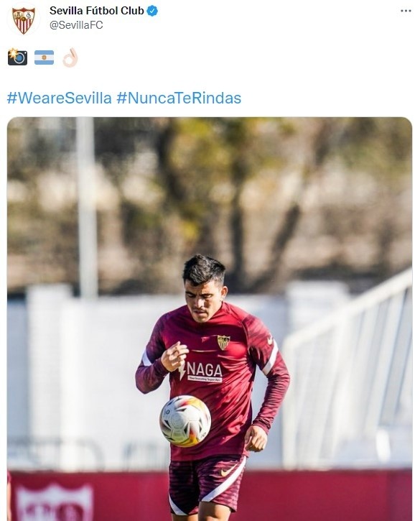Click the Sevilla crest on the jersey
420x521 pixels.
click(223, 342)
